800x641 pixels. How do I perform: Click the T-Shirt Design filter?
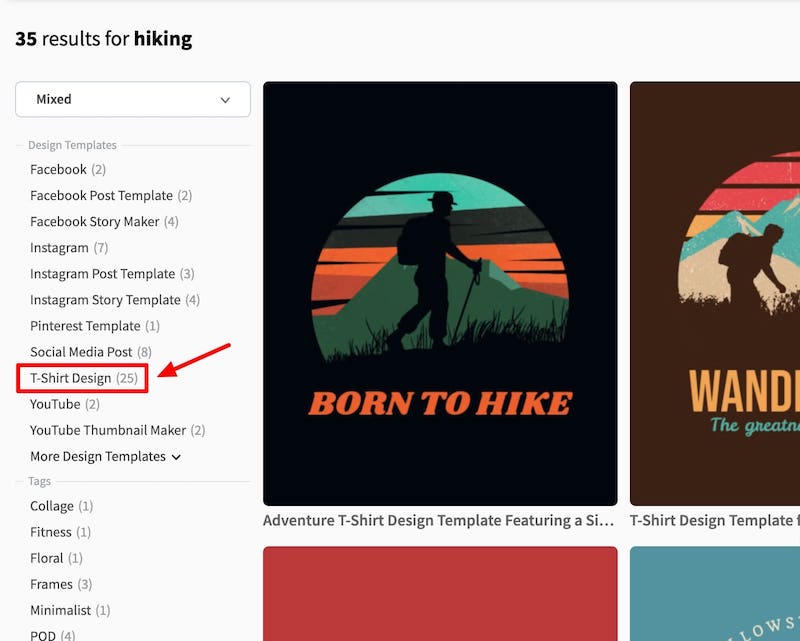point(71,379)
